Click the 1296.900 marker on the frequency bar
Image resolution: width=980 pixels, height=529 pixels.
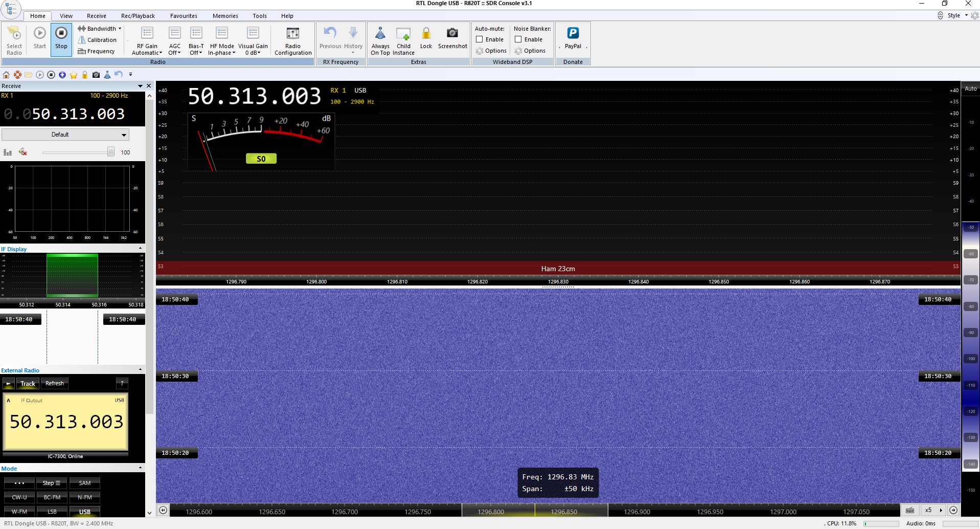click(637, 512)
